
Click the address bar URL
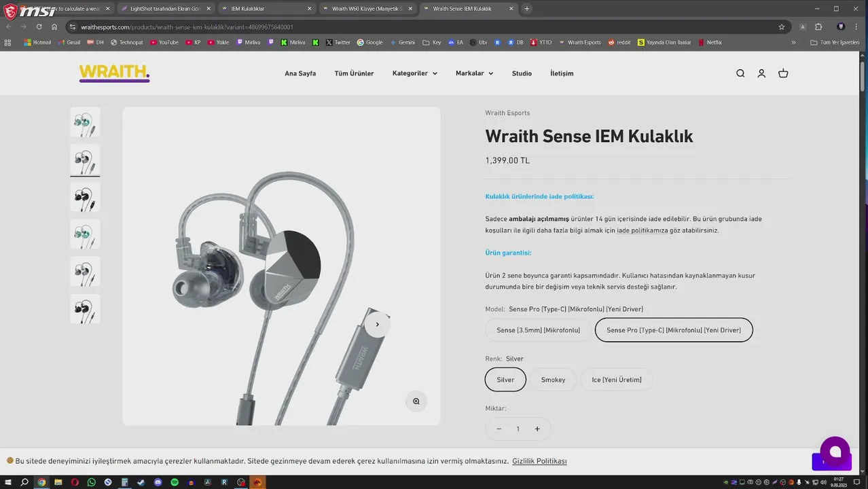point(187,27)
